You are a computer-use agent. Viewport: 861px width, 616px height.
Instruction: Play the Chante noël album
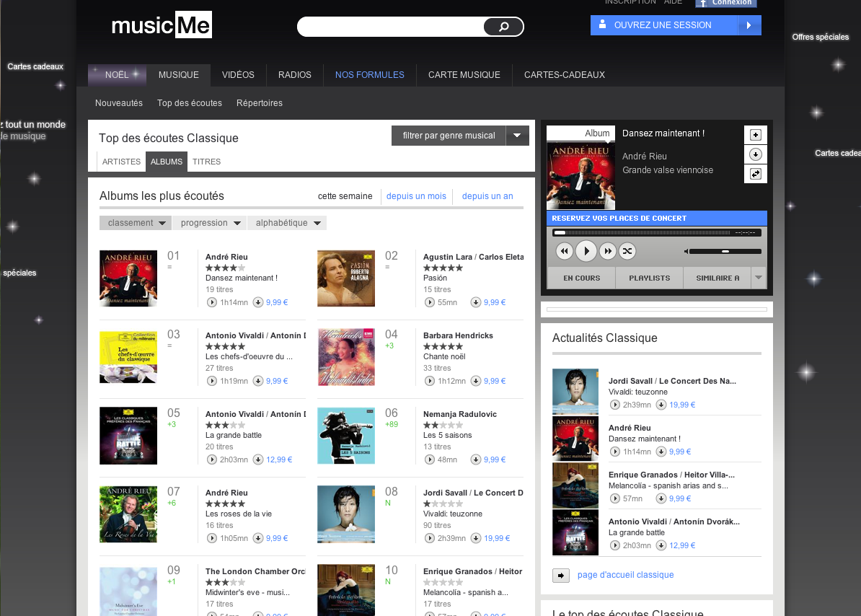tap(429, 381)
